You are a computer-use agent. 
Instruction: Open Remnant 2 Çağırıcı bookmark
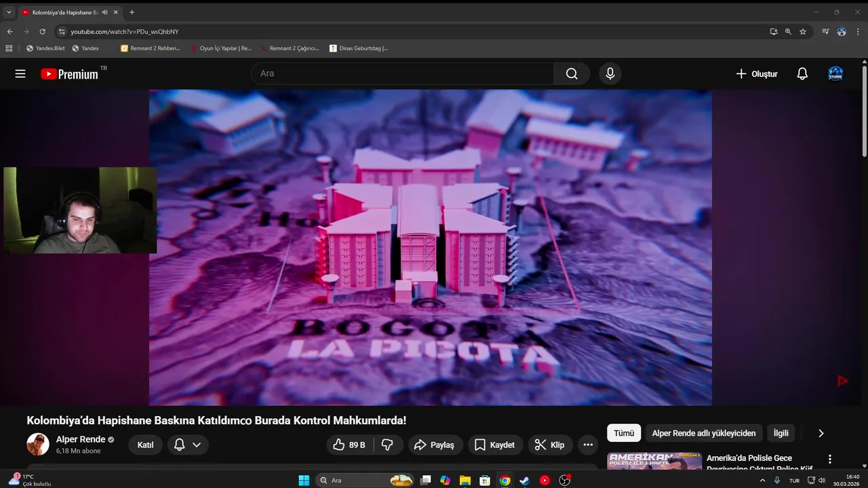[290, 48]
